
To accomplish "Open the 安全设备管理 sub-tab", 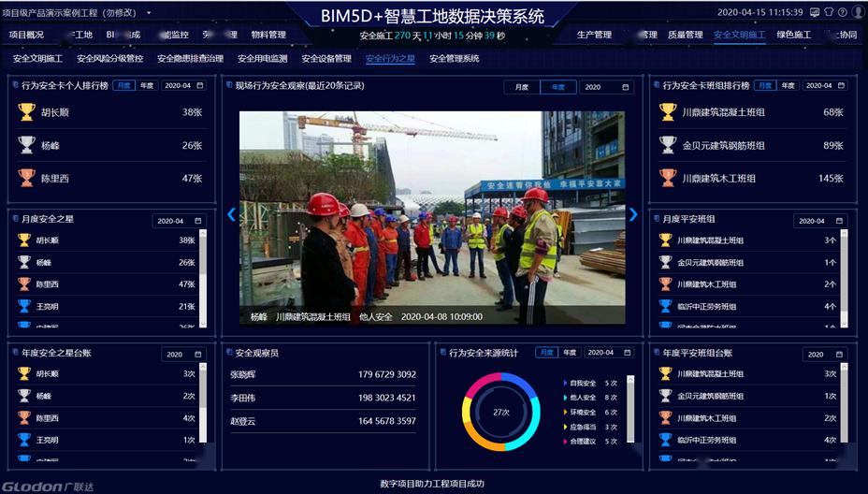I will 326,58.
